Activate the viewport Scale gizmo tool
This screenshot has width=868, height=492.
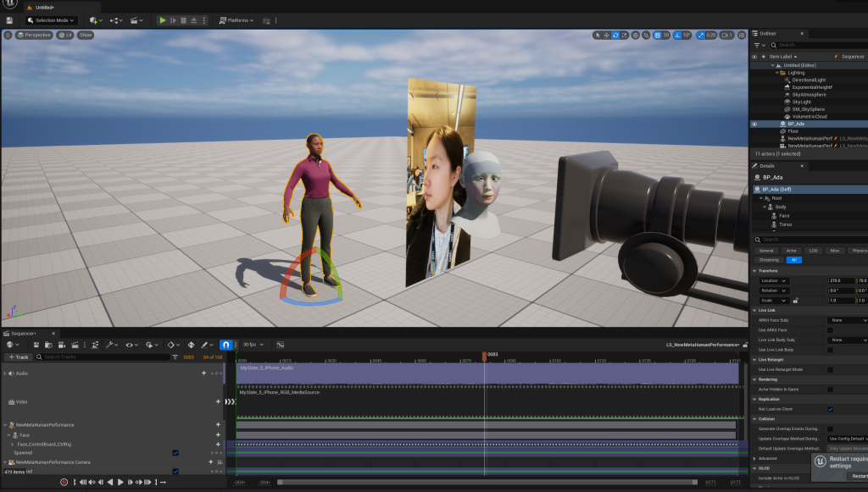pyautogui.click(x=624, y=35)
